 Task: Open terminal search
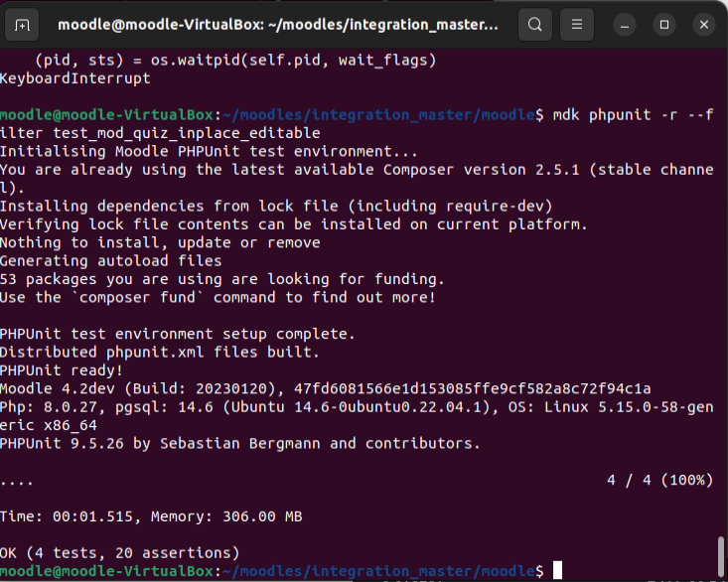pos(535,25)
